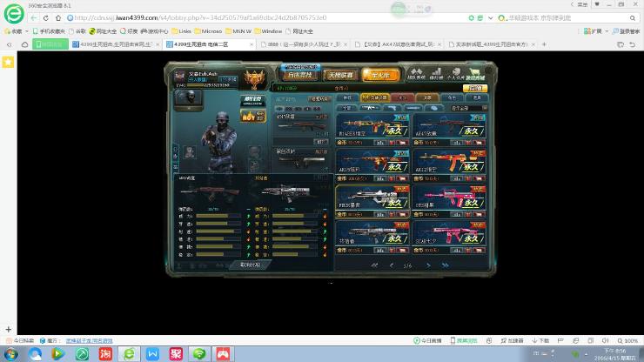This screenshot has width=644, height=362.
Task: Jump to last page of weapon list
Action: point(446,265)
